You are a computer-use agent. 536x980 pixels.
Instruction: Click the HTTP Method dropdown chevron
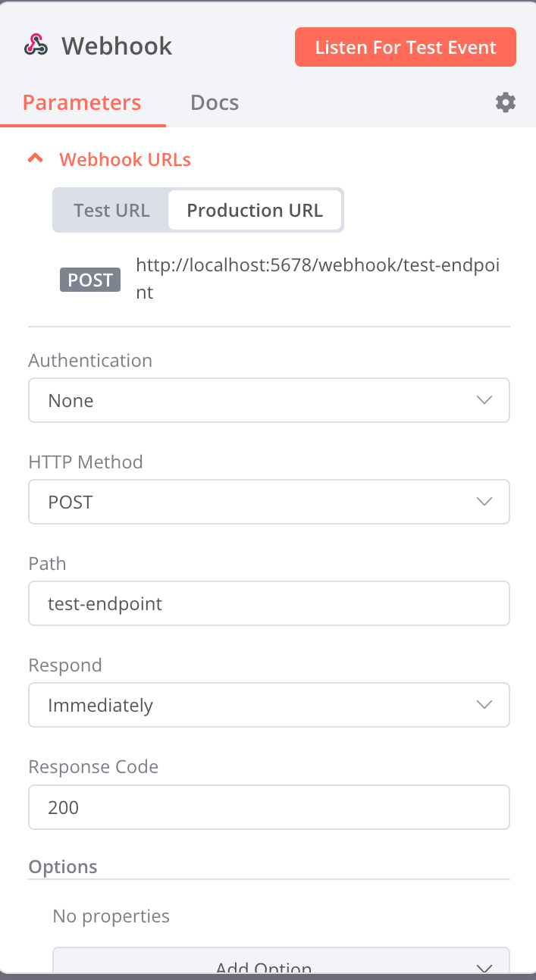tap(484, 502)
